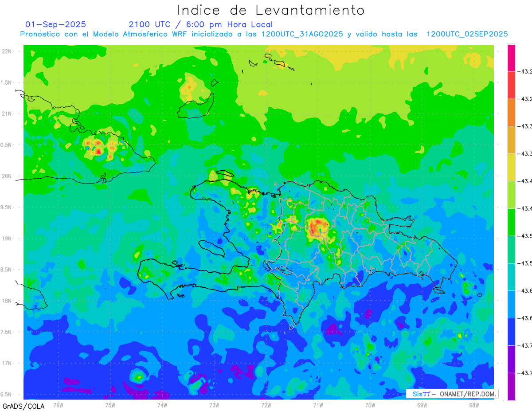
Task: Click the '22N' latitude label
Action: pyautogui.click(x=7, y=51)
